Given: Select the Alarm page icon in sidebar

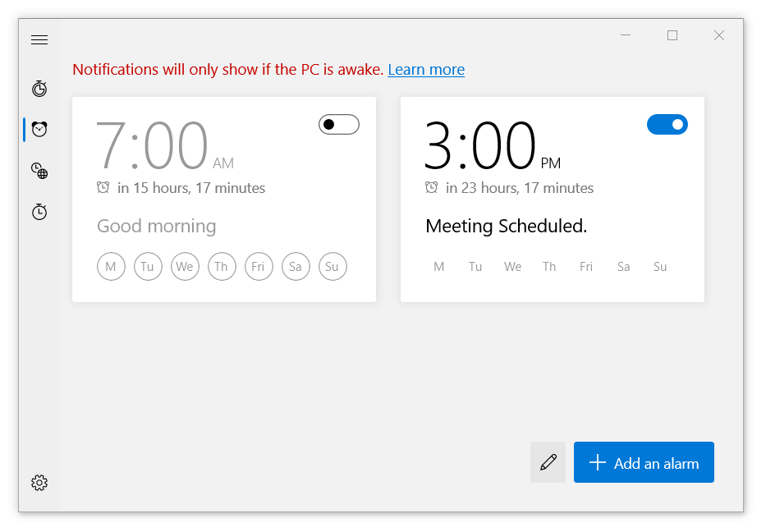Looking at the screenshot, I should click(39, 129).
